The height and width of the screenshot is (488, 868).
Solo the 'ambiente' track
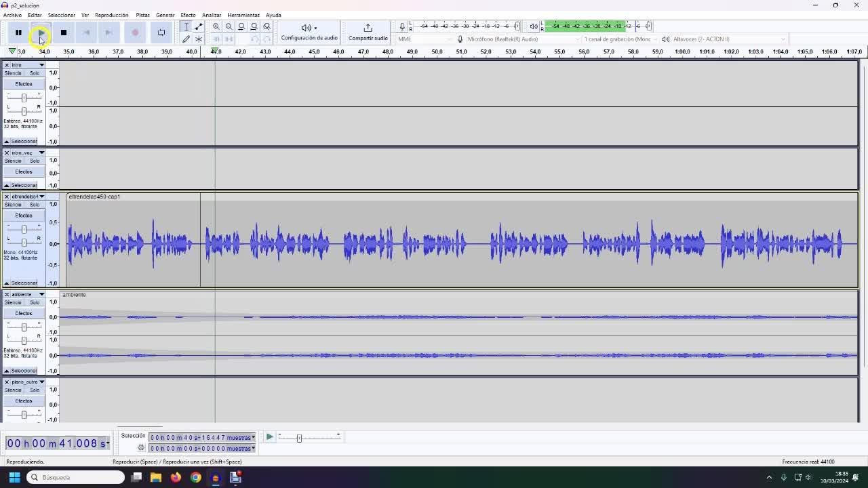tap(35, 303)
